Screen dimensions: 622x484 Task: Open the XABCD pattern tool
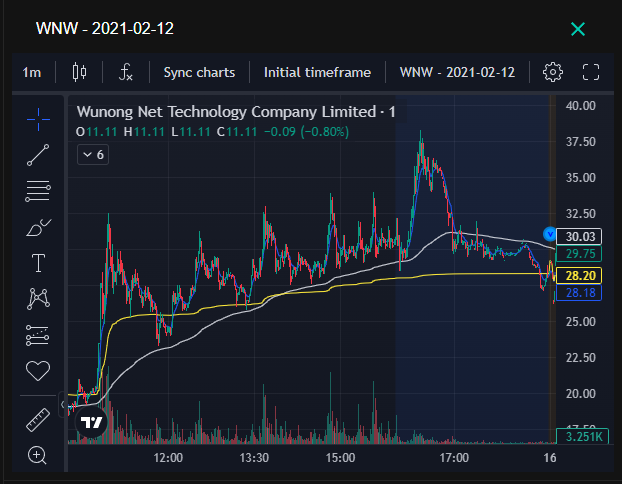(38, 299)
